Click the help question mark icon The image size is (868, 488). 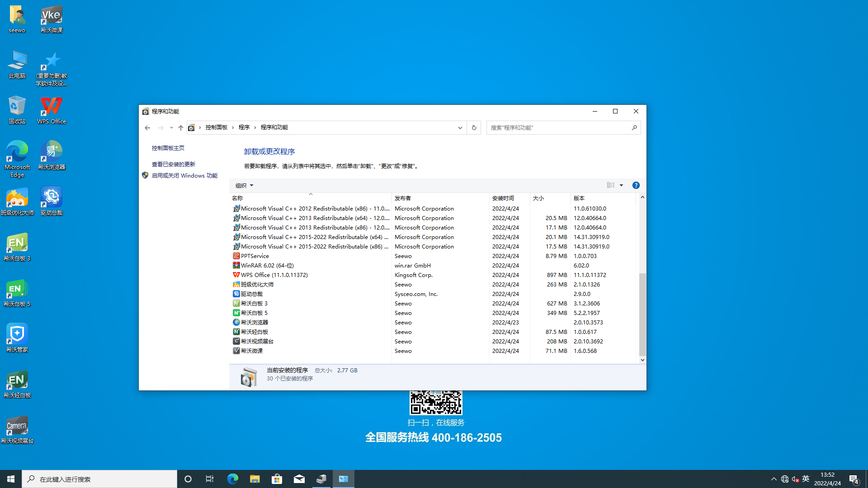pyautogui.click(x=636, y=185)
